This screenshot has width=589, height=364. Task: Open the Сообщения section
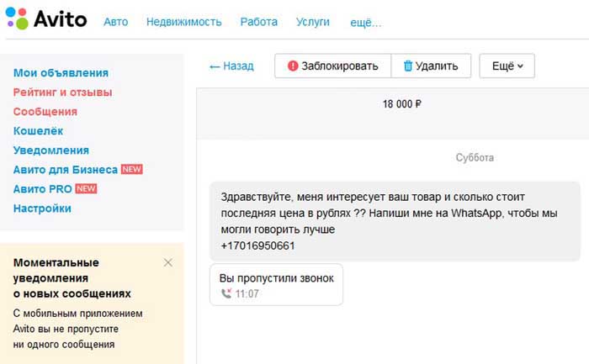(45, 112)
